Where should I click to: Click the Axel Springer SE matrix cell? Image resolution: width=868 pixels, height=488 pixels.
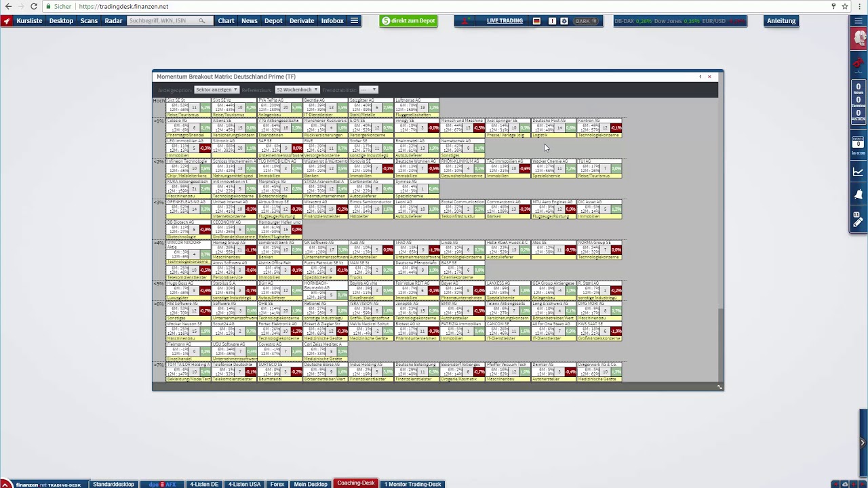coord(509,127)
